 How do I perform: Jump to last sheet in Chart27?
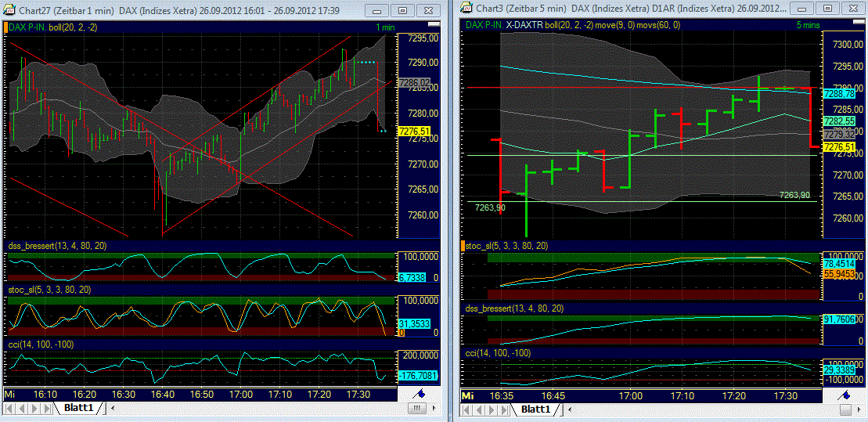click(46, 409)
